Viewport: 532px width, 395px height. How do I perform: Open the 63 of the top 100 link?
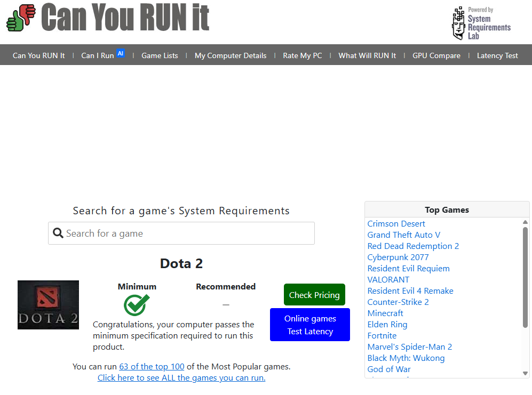tap(152, 367)
